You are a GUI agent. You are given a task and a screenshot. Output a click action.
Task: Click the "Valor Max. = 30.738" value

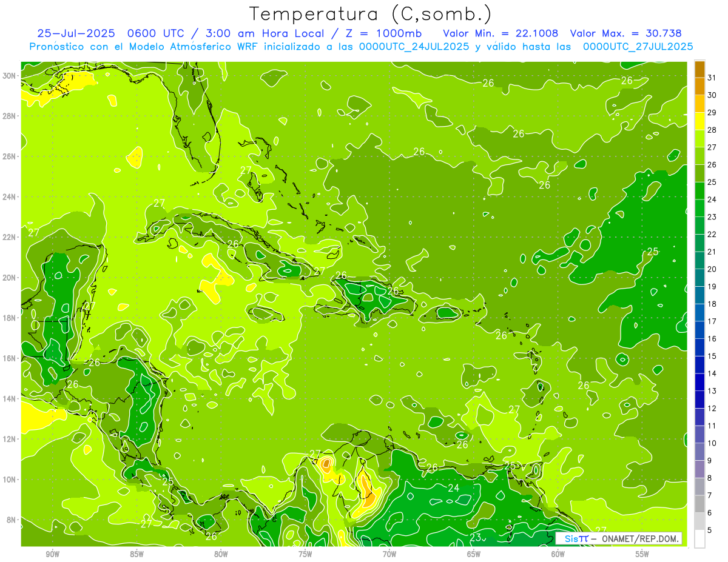pyautogui.click(x=626, y=33)
